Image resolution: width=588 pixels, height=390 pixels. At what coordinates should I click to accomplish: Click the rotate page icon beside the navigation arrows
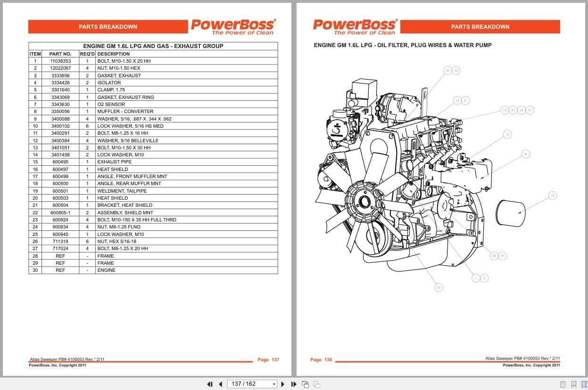pyautogui.click(x=305, y=384)
